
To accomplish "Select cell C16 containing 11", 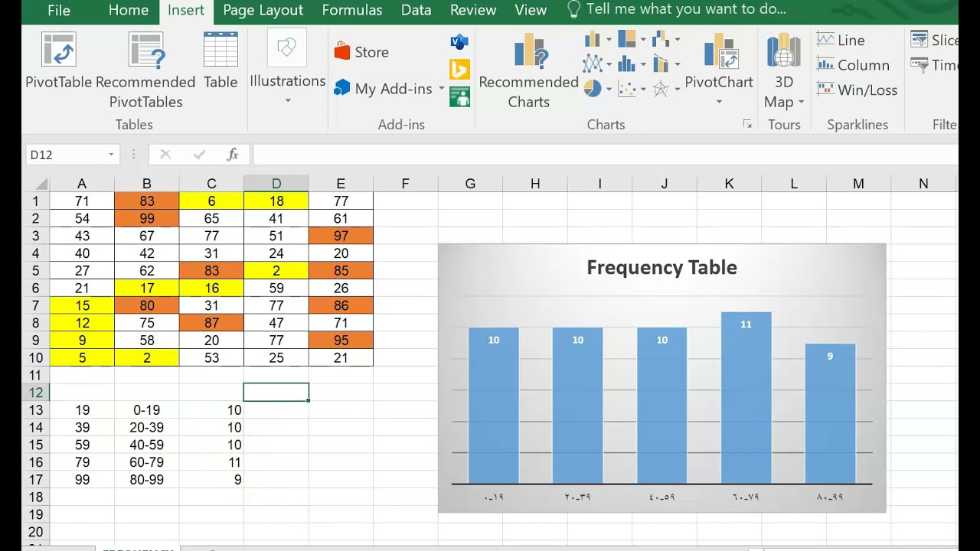I will (x=211, y=462).
